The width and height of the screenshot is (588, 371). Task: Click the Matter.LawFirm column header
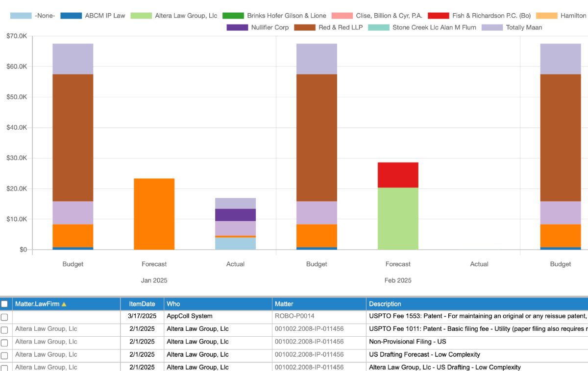(x=66, y=304)
